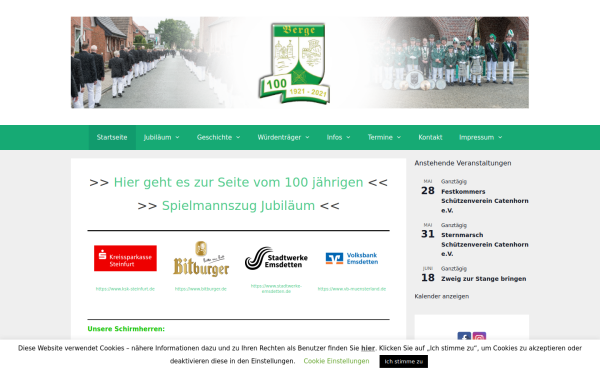Screen dimensions: 600x375
Task: Click the Stadtwerke Emsdetten logo
Action: click(276, 258)
